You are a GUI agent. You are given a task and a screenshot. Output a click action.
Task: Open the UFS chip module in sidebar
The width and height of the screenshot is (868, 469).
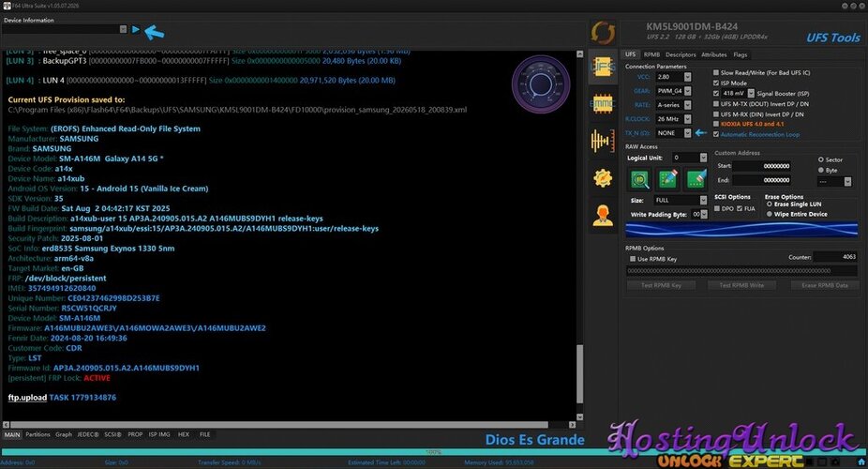pyautogui.click(x=603, y=68)
